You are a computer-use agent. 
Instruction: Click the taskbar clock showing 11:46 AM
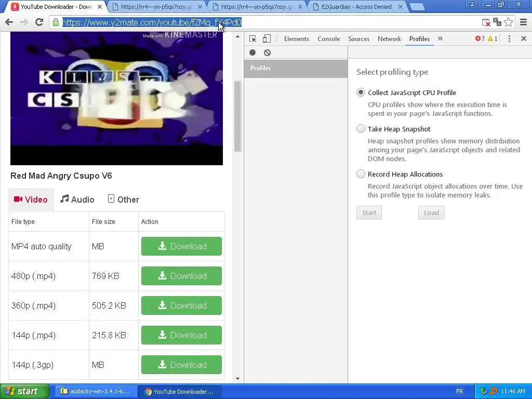coord(513,391)
